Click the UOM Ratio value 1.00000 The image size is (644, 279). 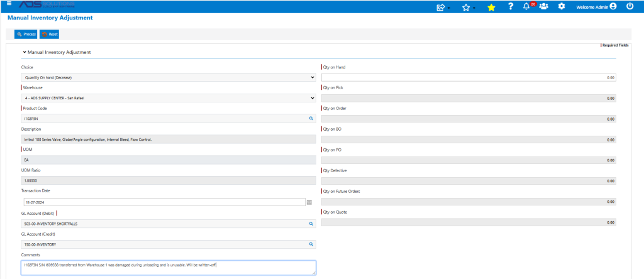tap(169, 180)
